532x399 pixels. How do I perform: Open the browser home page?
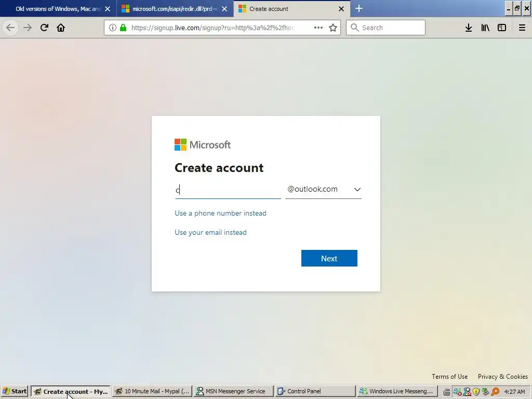click(61, 28)
